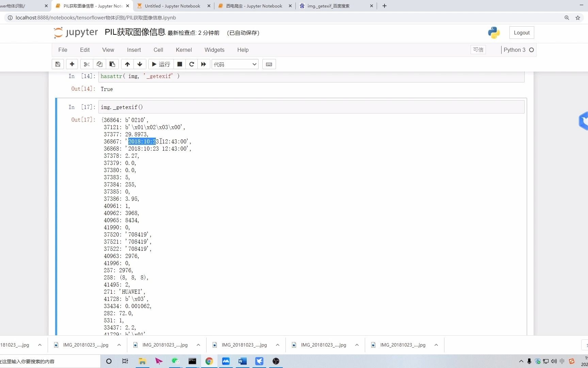Image resolution: width=588 pixels, height=368 pixels.
Task: Run the current cell (运行)
Action: [x=161, y=64]
